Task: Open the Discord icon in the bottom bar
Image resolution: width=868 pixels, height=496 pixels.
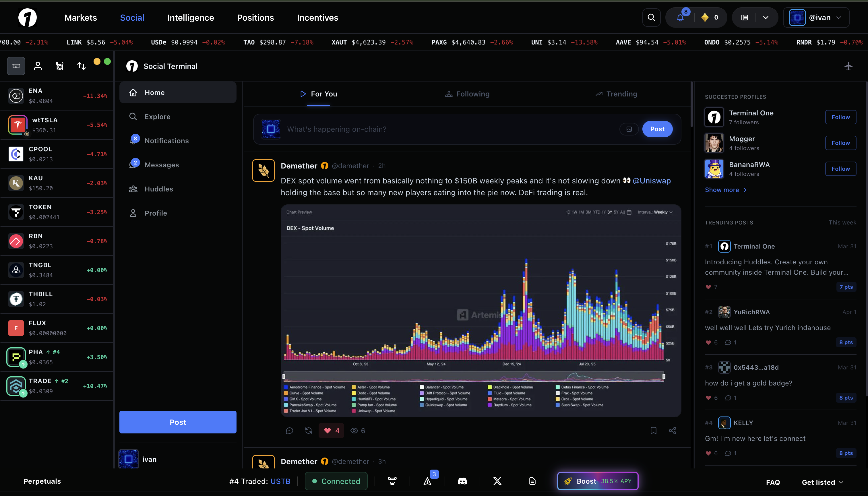Action: point(462,481)
